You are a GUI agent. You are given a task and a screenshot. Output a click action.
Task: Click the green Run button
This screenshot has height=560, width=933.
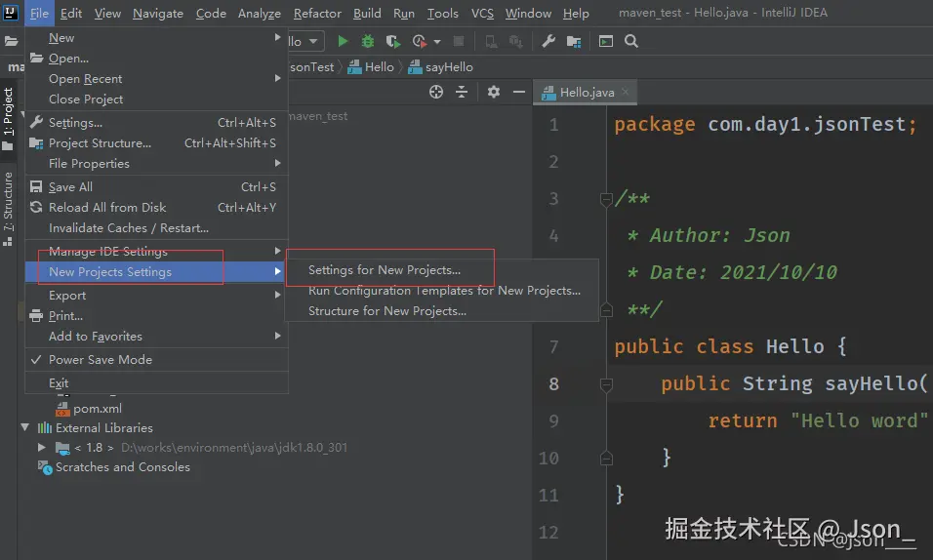343,41
